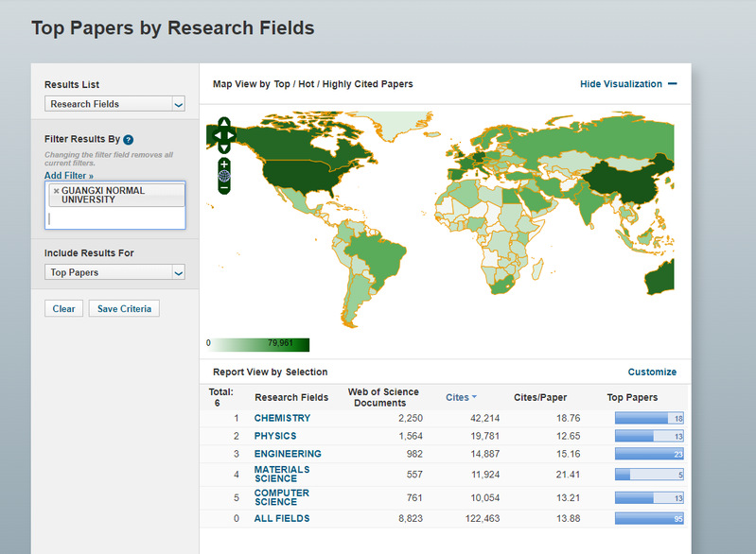Click the filter text input field
Screen dimensions: 756x554
pos(114,218)
